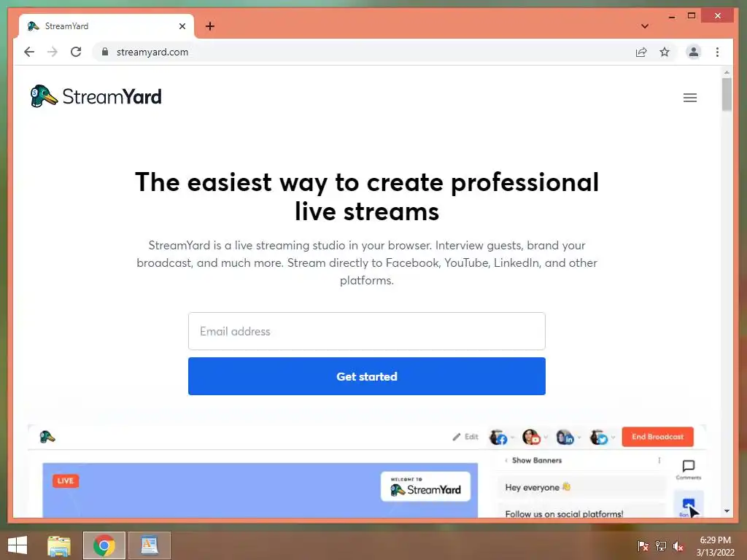This screenshot has height=560, width=747.
Task: Click the Get started button
Action: [x=367, y=376]
